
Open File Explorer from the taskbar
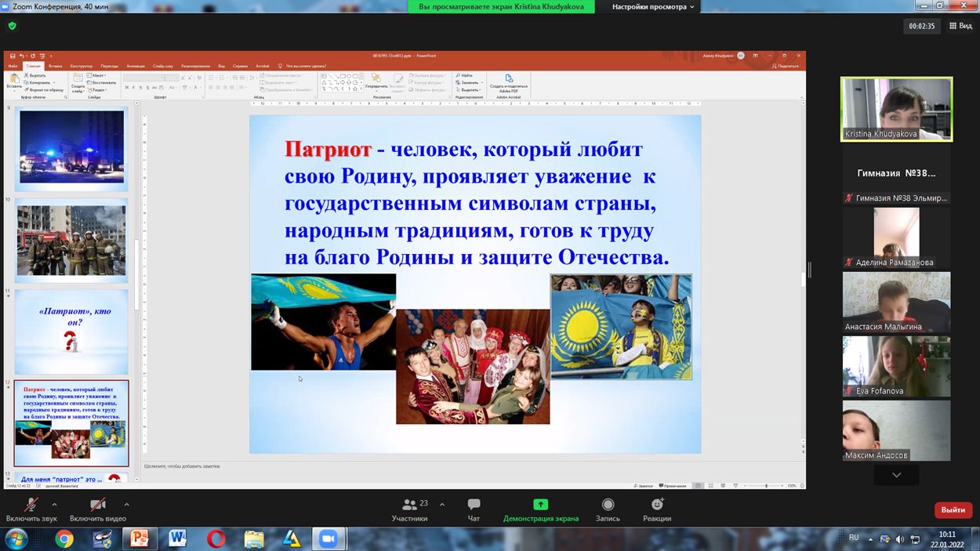click(x=253, y=538)
